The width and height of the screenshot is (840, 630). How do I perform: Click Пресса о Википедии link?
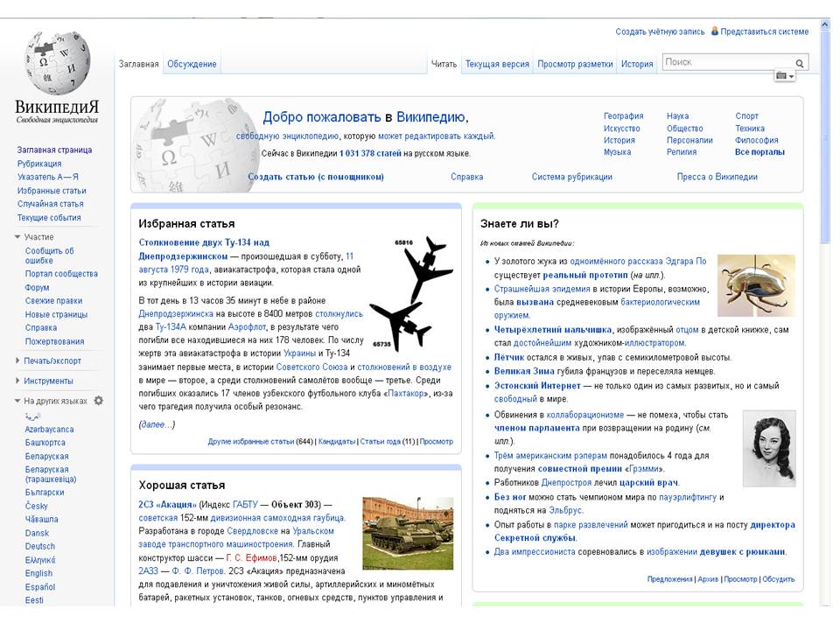(x=717, y=177)
